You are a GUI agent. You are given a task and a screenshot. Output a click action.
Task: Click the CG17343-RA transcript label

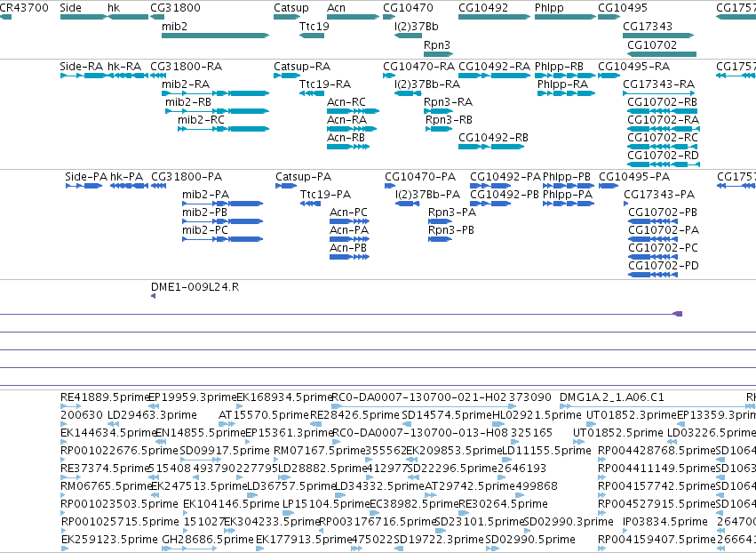click(658, 84)
